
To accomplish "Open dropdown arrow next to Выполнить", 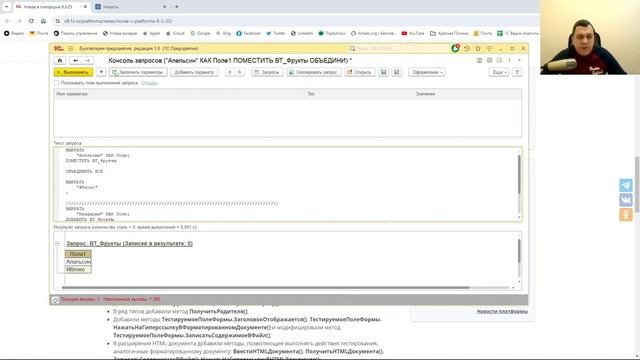I will click(101, 72).
